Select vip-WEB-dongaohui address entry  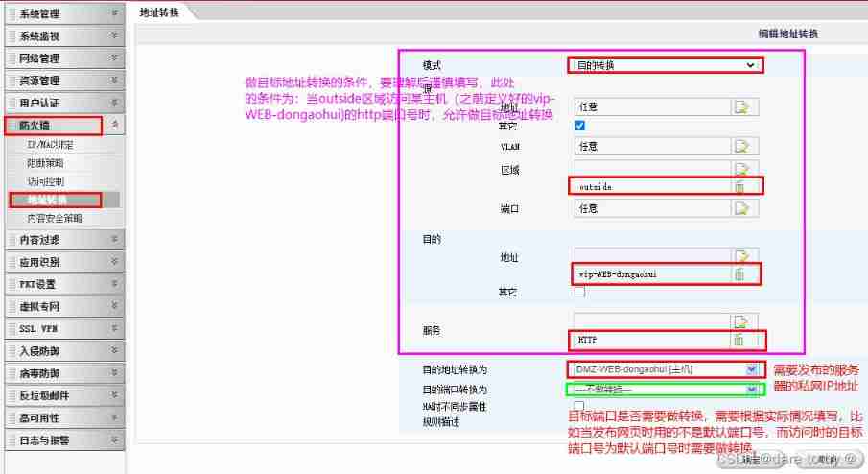(618, 274)
